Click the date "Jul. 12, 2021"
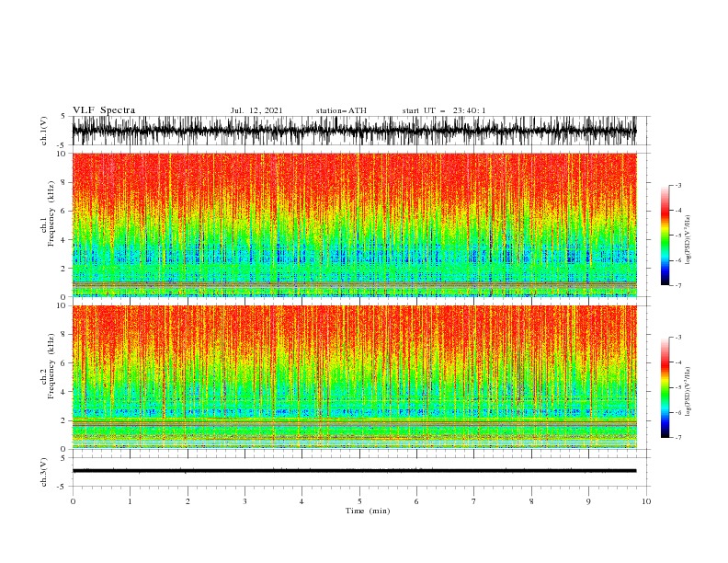The height and width of the screenshot is (563, 728). pos(256,110)
